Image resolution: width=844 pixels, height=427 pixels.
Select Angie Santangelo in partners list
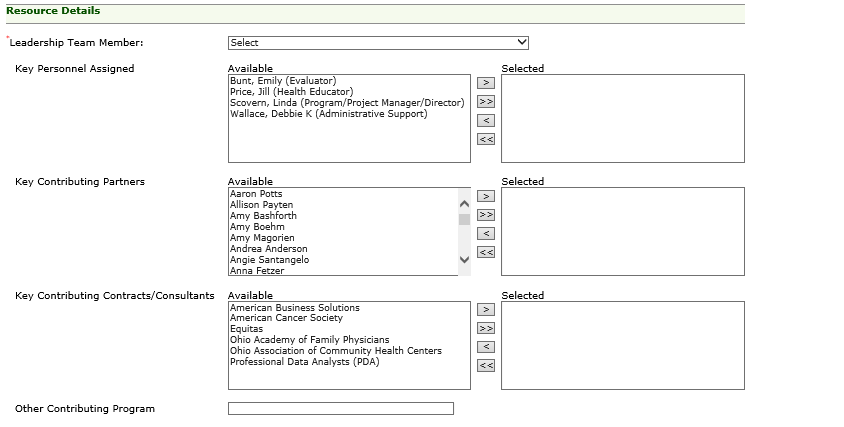270,260
